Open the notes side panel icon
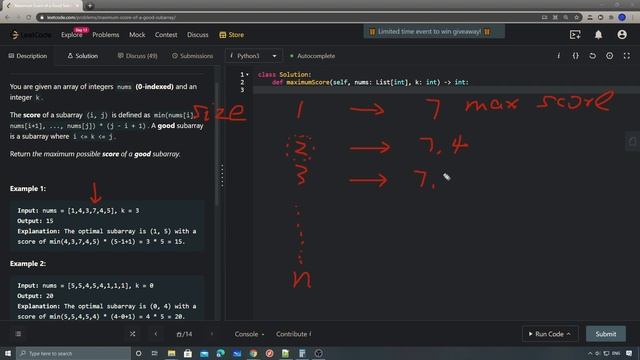 tap(633, 142)
